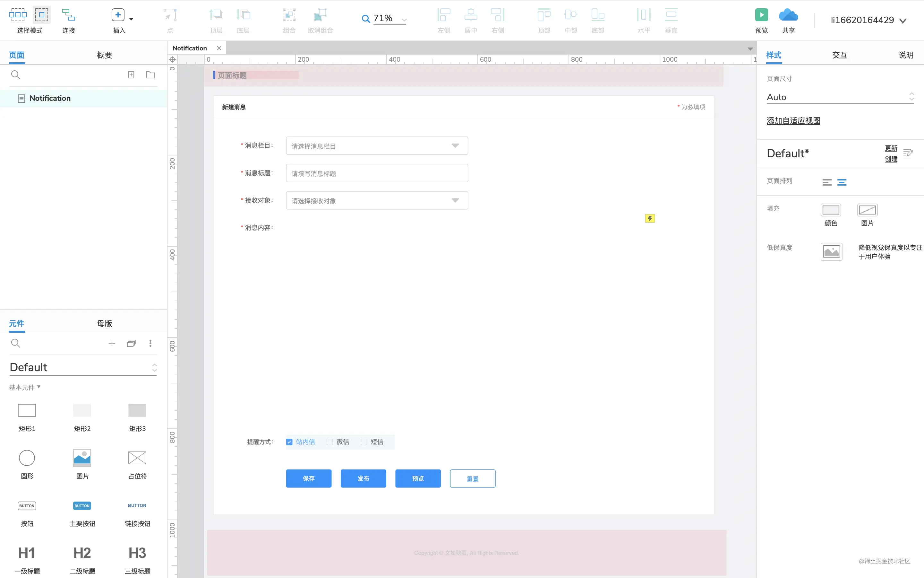Click the 重置 reset button
Image resolution: width=924 pixels, height=578 pixels.
pyautogui.click(x=473, y=478)
